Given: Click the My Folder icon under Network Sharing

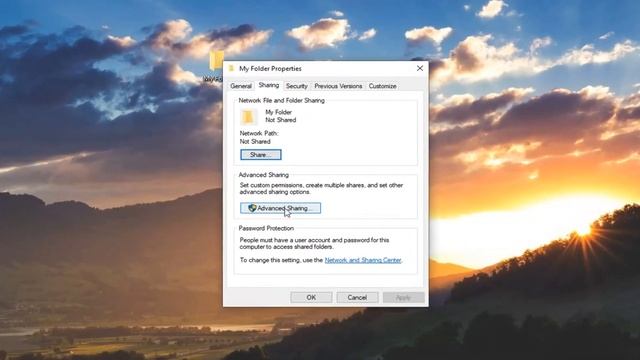Looking at the screenshot, I should coord(248,117).
